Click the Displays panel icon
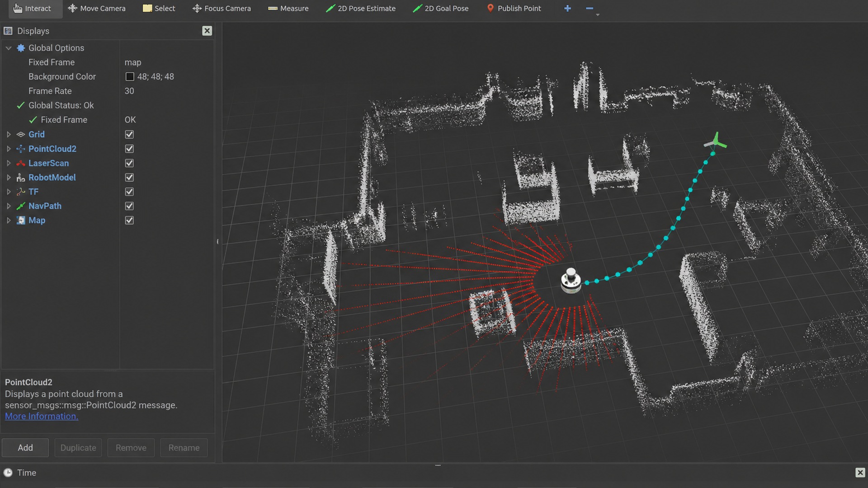The height and width of the screenshot is (488, 868). click(x=8, y=31)
